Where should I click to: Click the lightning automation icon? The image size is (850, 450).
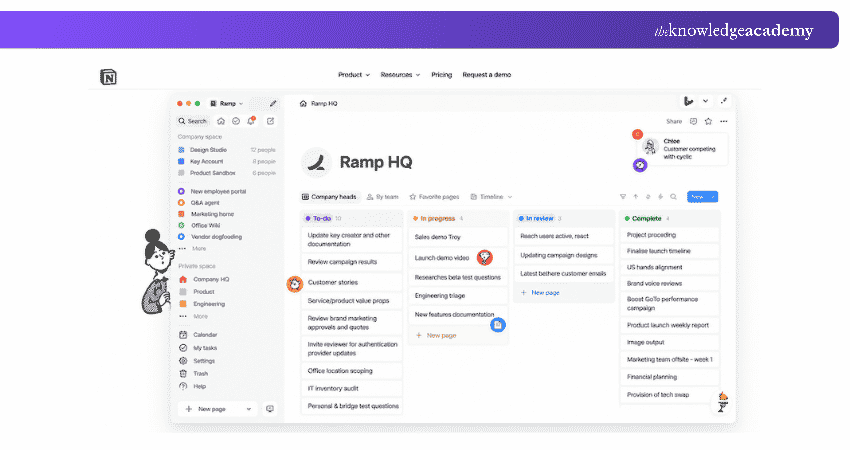660,197
